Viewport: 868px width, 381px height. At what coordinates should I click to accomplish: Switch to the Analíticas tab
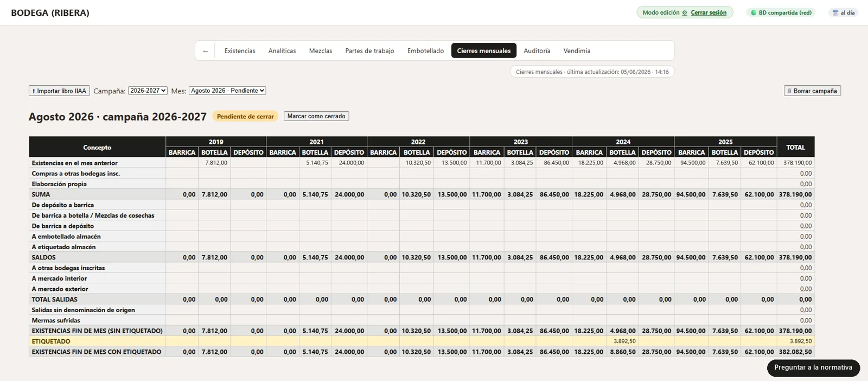pyautogui.click(x=282, y=51)
